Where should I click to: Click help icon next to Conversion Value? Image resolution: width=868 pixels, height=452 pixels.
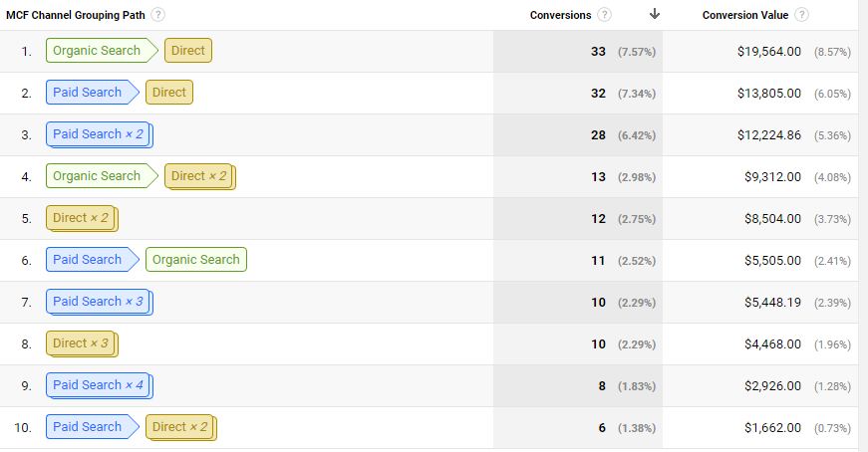[802, 15]
